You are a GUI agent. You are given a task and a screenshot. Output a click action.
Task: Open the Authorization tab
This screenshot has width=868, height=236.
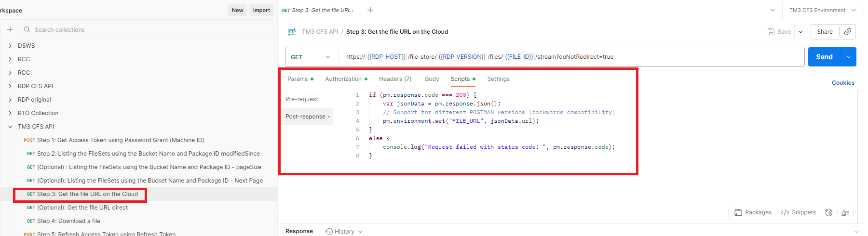(x=343, y=79)
